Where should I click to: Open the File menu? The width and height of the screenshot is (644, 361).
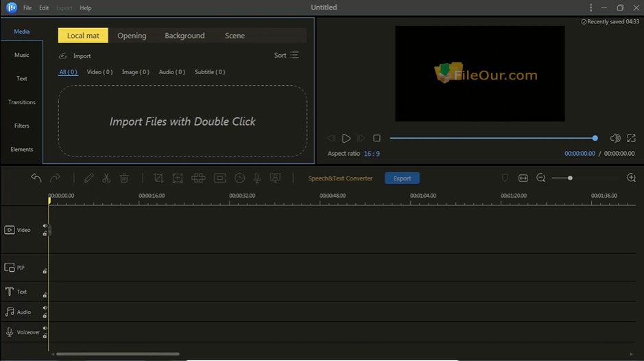(27, 8)
